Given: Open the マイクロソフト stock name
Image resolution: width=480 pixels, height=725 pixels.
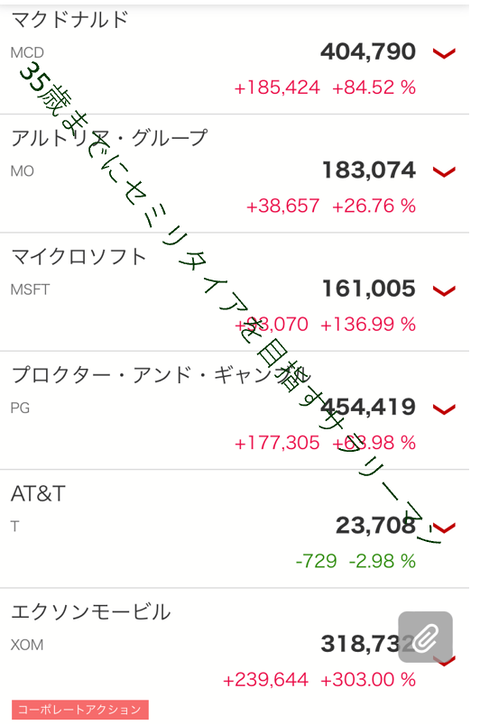Looking at the screenshot, I should (x=79, y=257).
